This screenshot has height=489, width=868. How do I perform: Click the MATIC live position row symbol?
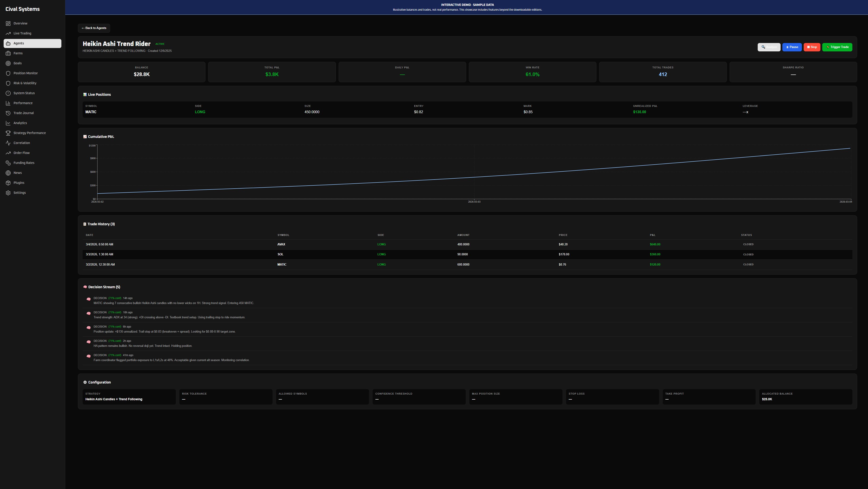(91, 112)
